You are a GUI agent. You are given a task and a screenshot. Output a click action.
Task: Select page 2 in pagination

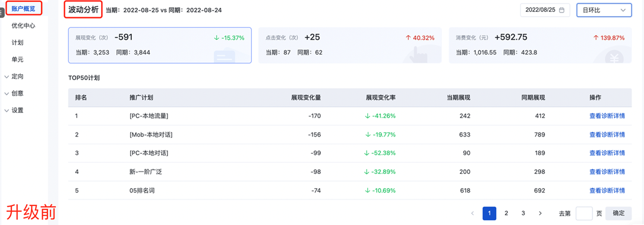click(506, 213)
